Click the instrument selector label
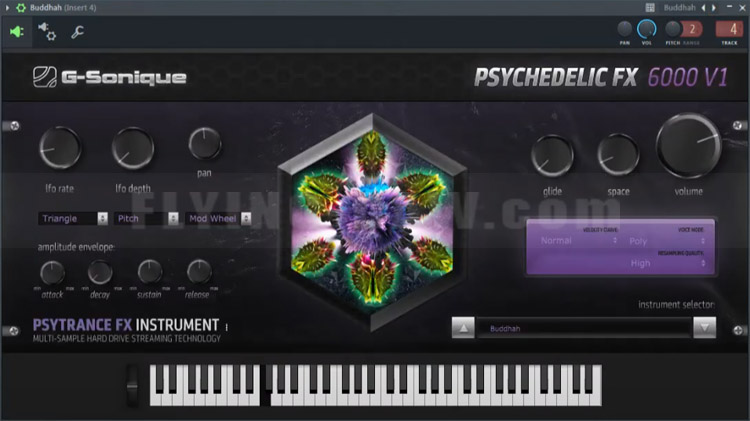This screenshot has width=750, height=421. click(676, 305)
